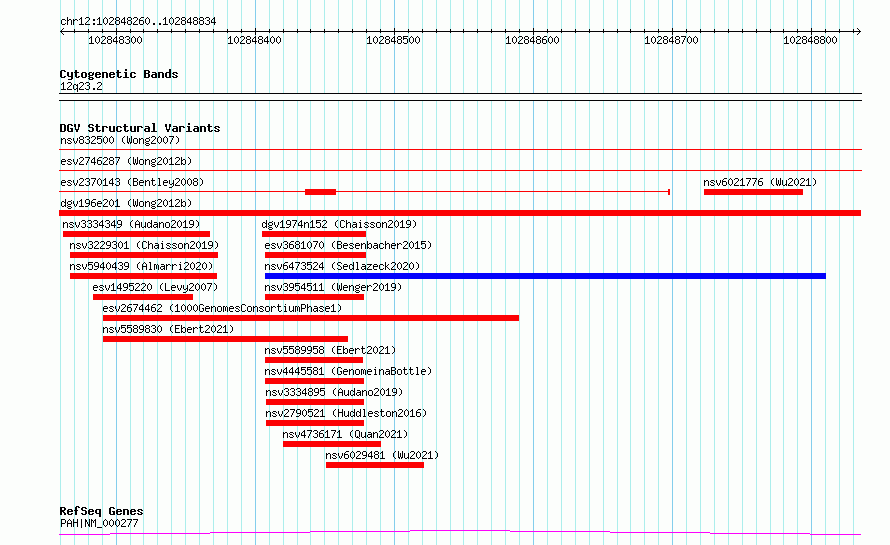Click the red bar under nsv4736171 (Quan2021)
The width and height of the screenshot is (890, 545).
tap(331, 444)
